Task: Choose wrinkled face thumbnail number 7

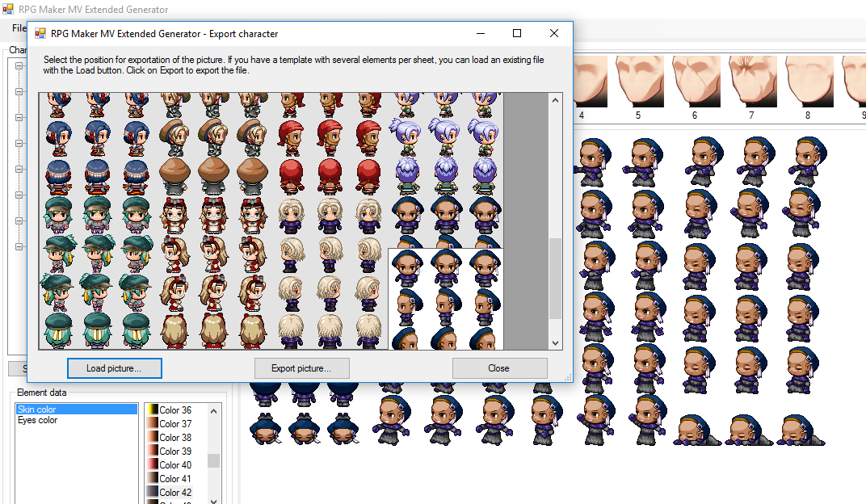Action: pos(753,81)
